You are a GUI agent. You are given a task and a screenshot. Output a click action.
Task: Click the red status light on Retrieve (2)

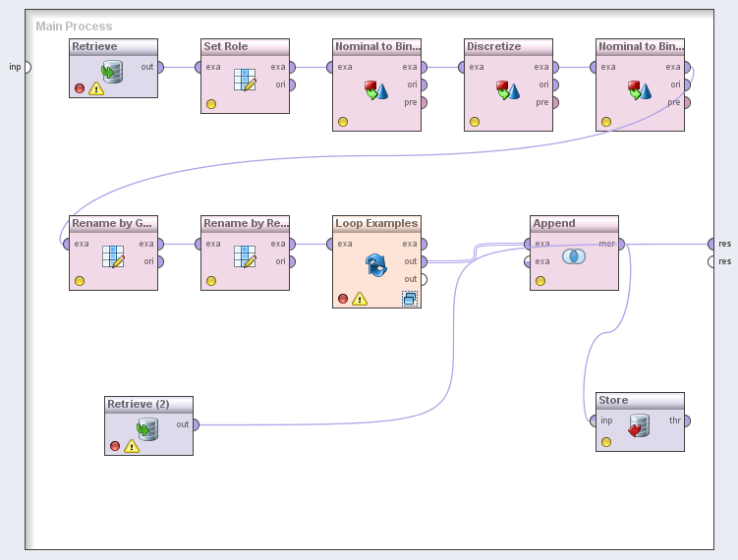click(115, 446)
